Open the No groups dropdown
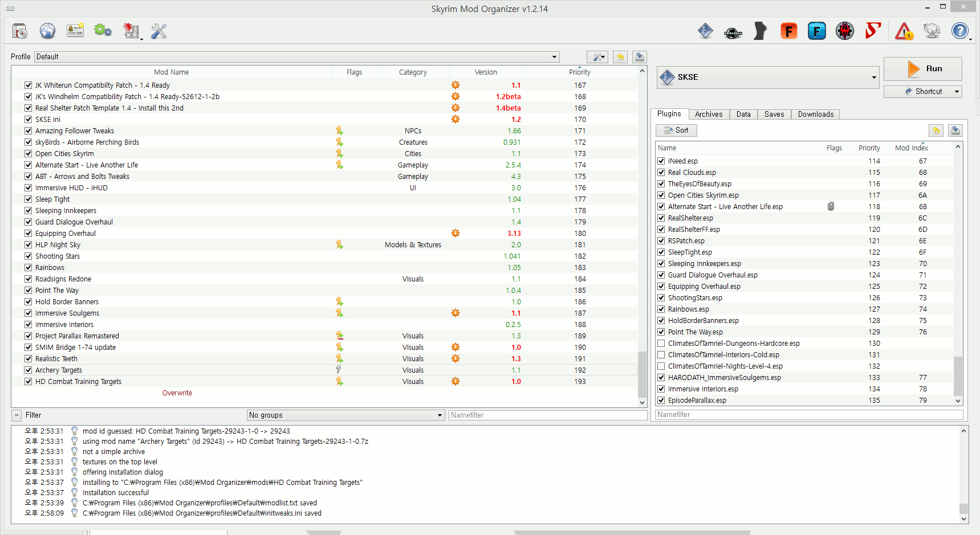Viewport: 980px width, 535px height. tap(346, 415)
